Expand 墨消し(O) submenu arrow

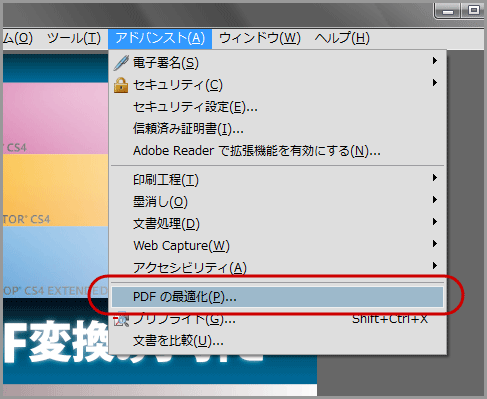[435, 200]
